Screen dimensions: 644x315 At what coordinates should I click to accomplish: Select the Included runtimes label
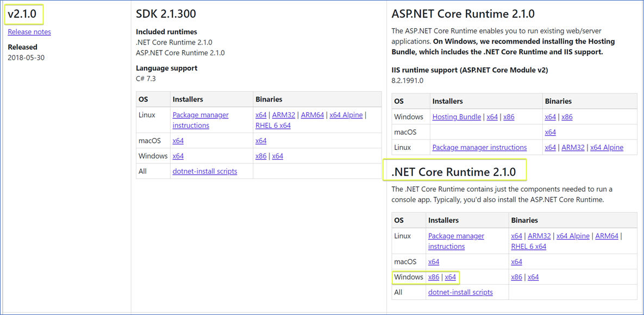pyautogui.click(x=166, y=31)
